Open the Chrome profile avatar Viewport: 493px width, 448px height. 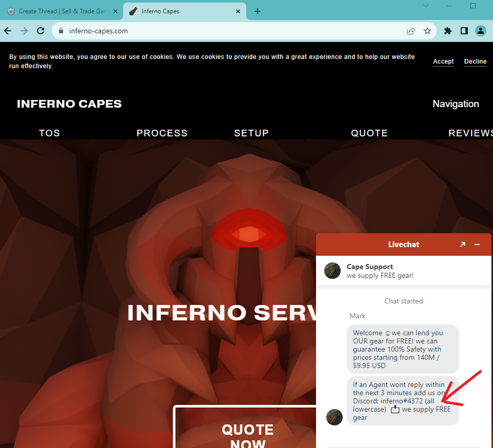pos(480,31)
